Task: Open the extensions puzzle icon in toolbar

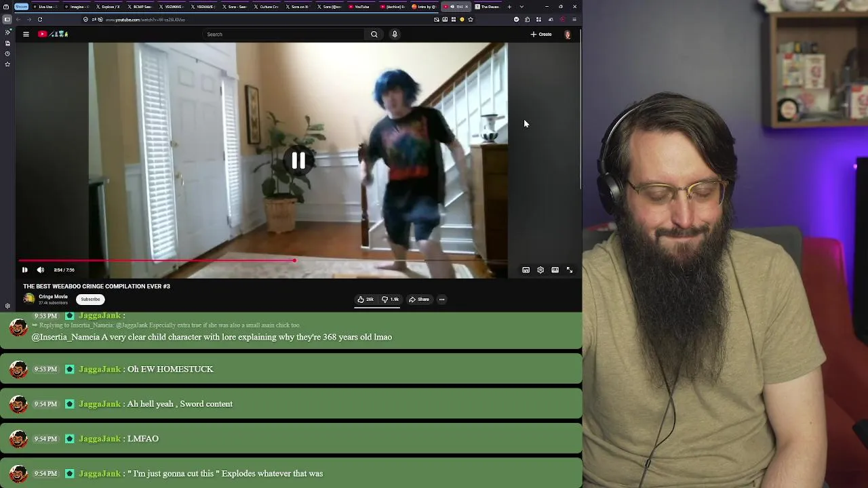Action: point(527,20)
